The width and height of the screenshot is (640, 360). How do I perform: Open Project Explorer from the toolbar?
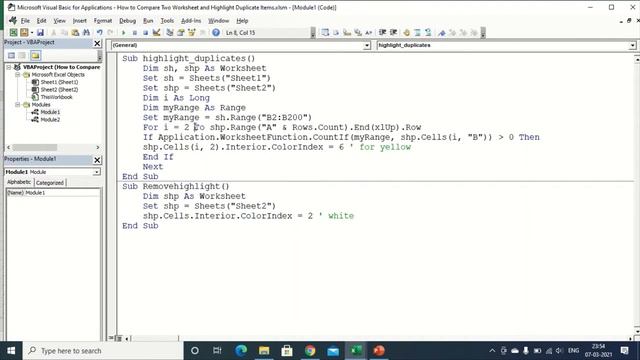pos(170,33)
